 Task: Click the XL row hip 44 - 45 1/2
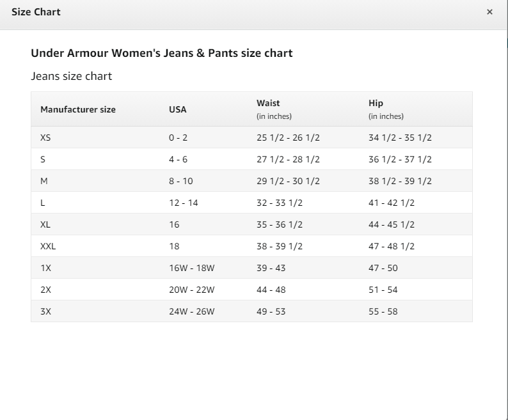point(392,224)
